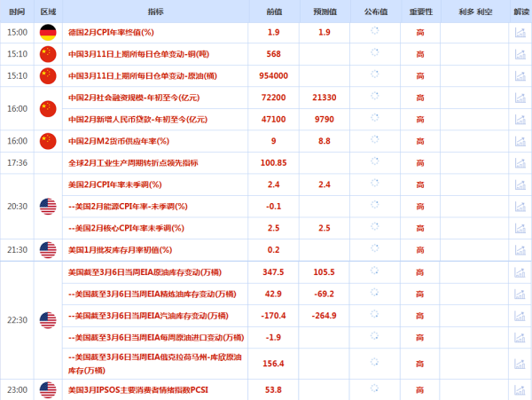Viewport: 532px width, 400px height.
Task: Click US flag at 23:00 IPSOS row
Action: coord(48,390)
